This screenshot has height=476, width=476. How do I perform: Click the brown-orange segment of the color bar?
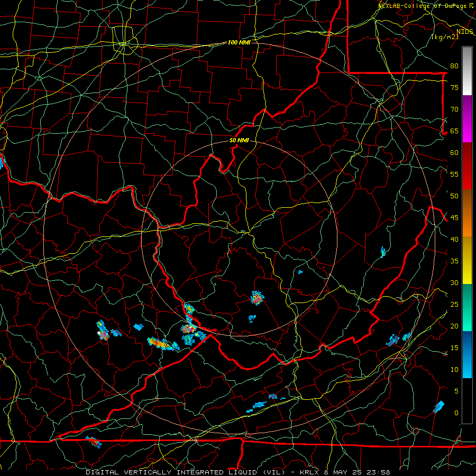point(467,213)
